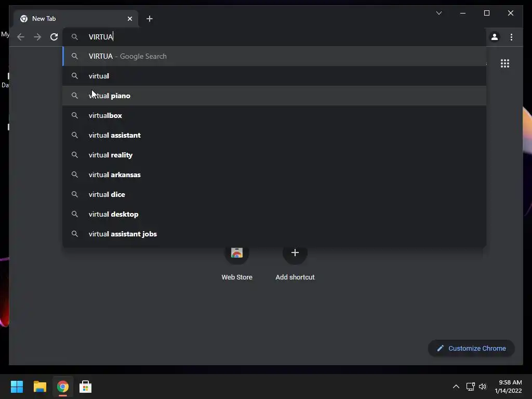Show hidden system tray icons
The image size is (532, 399).
click(456, 387)
